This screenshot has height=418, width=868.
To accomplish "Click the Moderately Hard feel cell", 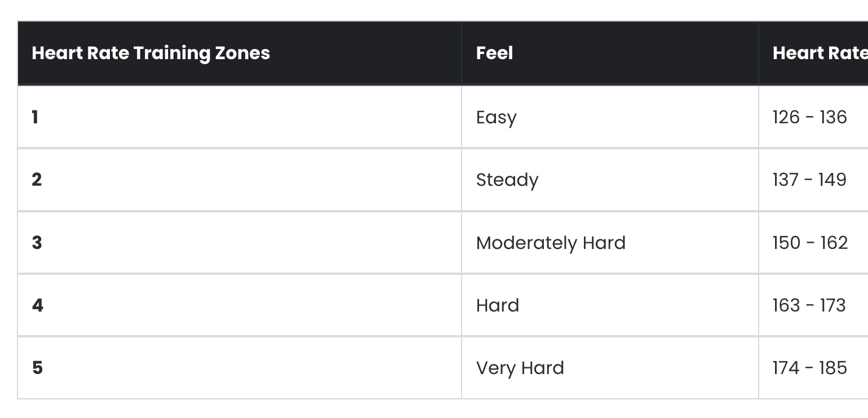I will point(551,243).
